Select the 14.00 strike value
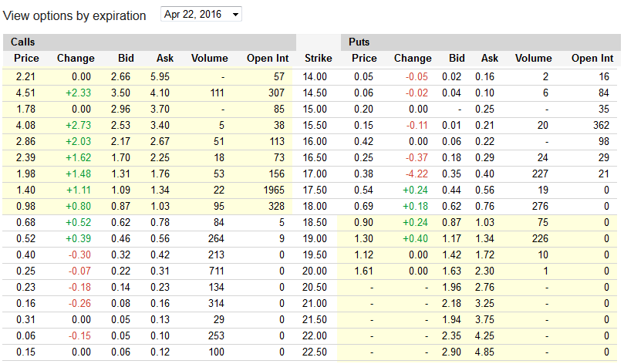The height and width of the screenshot is (364, 624). click(x=315, y=77)
